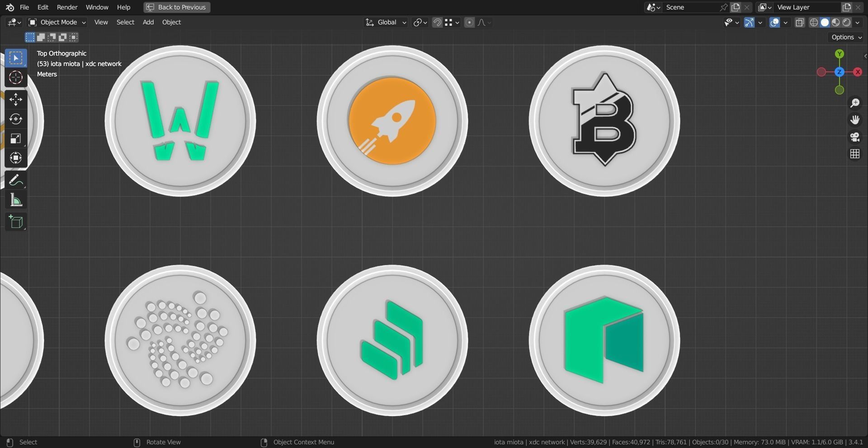The width and height of the screenshot is (868, 448).
Task: Select the Annotate tool
Action: [16, 180]
